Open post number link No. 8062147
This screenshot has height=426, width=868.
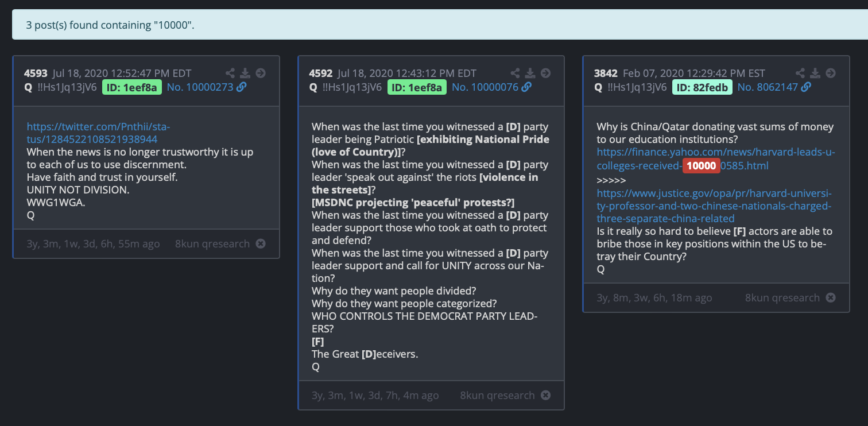point(768,87)
